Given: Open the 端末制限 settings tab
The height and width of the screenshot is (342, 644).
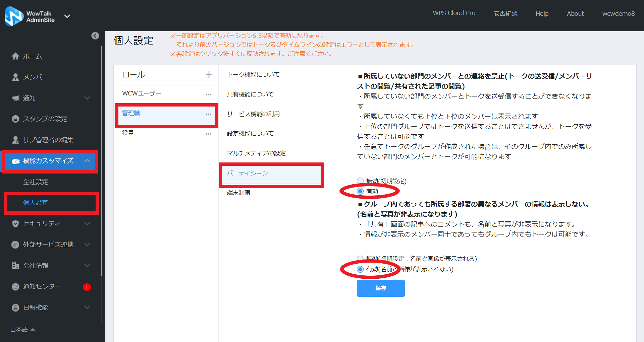Looking at the screenshot, I should 239,193.
